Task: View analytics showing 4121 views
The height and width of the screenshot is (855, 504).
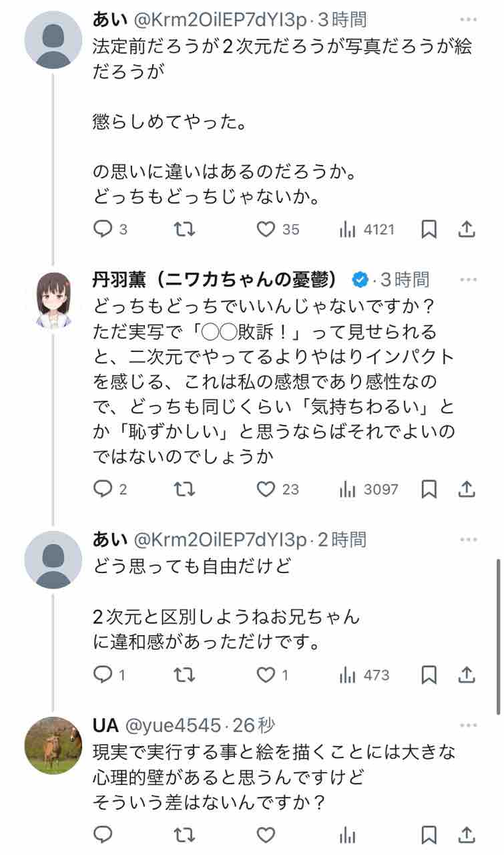Action: point(347,230)
